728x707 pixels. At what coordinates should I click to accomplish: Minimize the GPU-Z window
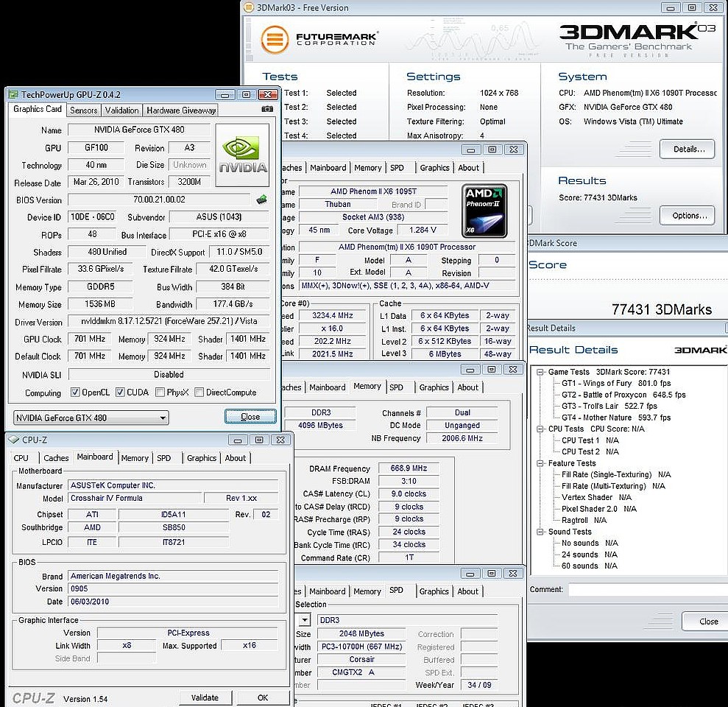(225, 95)
